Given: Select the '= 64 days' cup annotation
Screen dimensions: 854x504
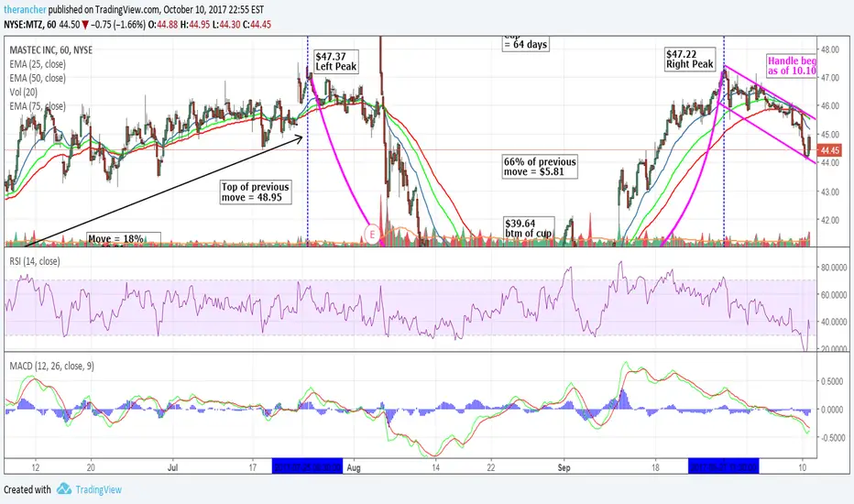Looking at the screenshot, I should tap(525, 44).
